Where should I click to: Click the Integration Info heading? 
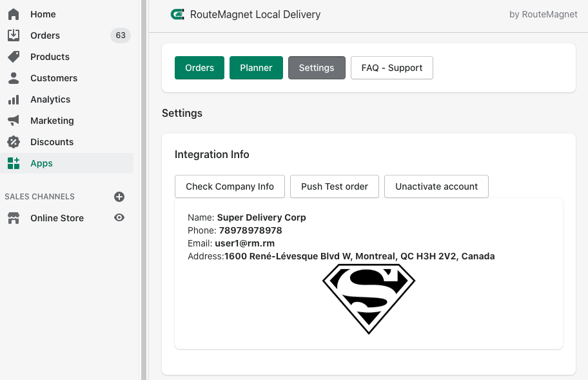[212, 155]
